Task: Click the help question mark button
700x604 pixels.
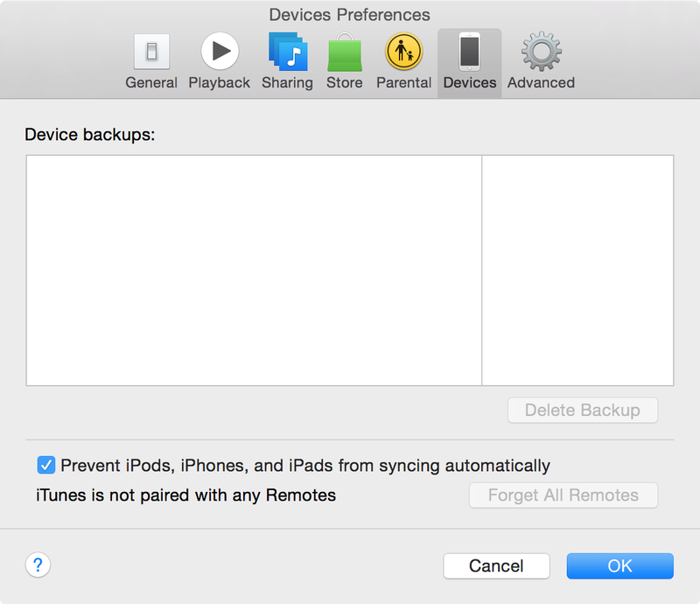Action: (38, 565)
